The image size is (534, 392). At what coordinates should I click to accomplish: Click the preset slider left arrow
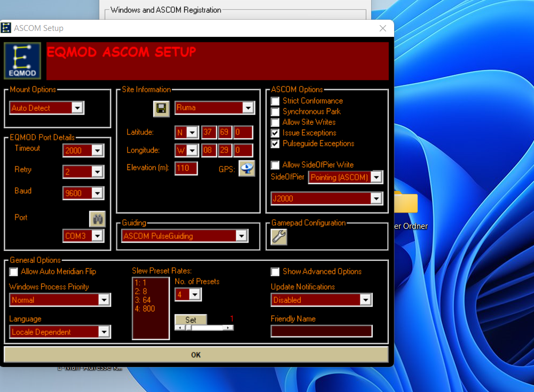point(180,327)
